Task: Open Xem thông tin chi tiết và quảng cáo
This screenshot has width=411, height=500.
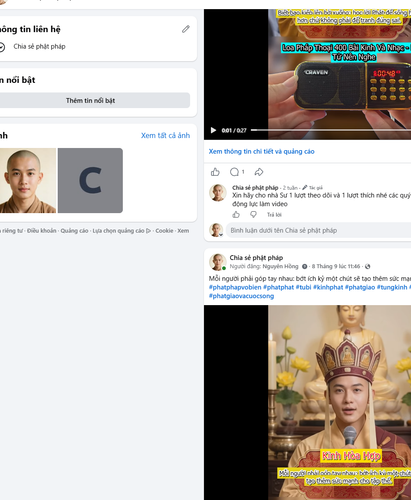Action: pyautogui.click(x=261, y=151)
